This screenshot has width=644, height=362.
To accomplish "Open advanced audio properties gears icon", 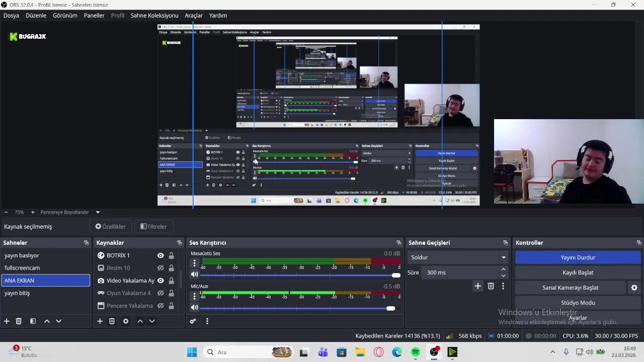I will coord(193,321).
